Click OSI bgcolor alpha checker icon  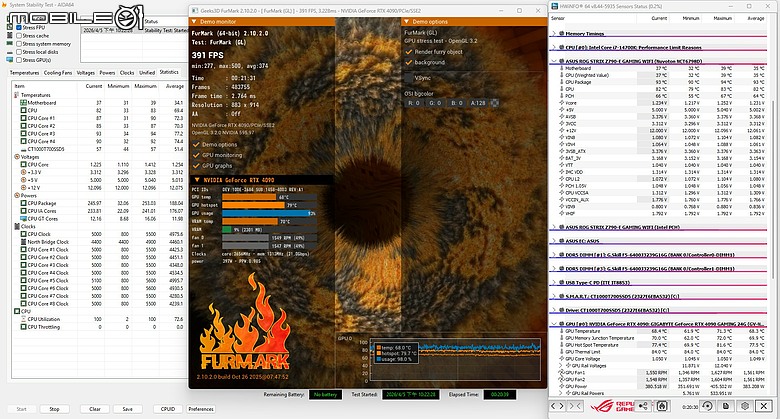pyautogui.click(x=495, y=103)
